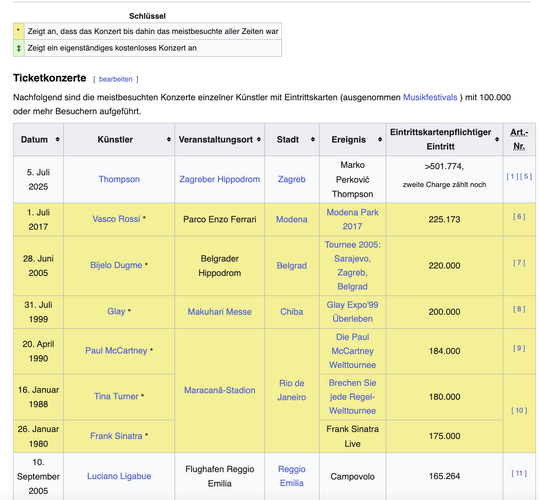Follow the Vasco Rossi link
This screenshot has height=500, width=539.
click(x=116, y=219)
